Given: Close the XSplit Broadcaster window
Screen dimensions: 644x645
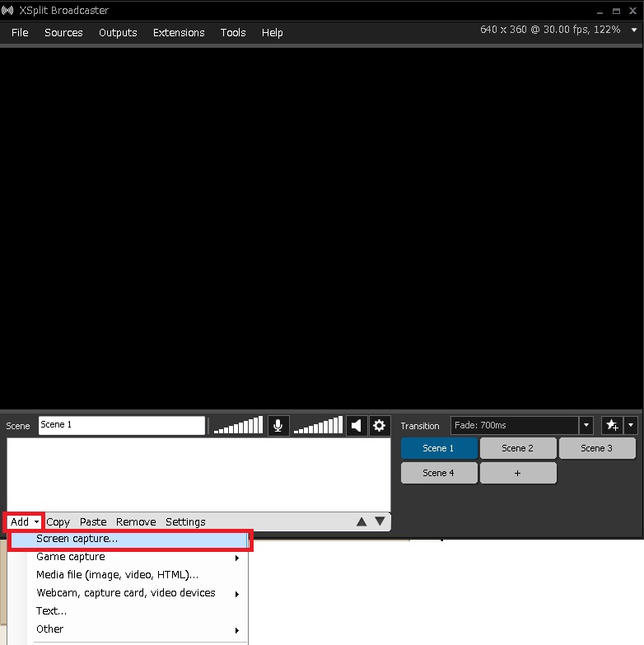Looking at the screenshot, I should (633, 11).
